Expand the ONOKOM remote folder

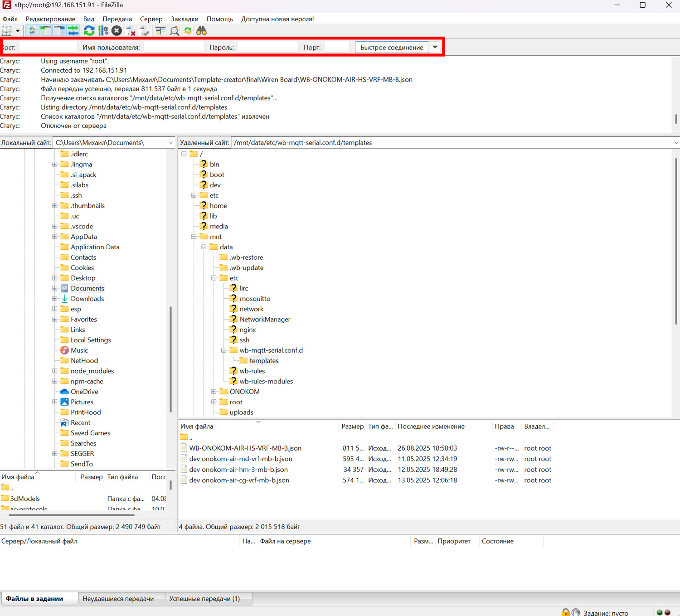click(214, 392)
